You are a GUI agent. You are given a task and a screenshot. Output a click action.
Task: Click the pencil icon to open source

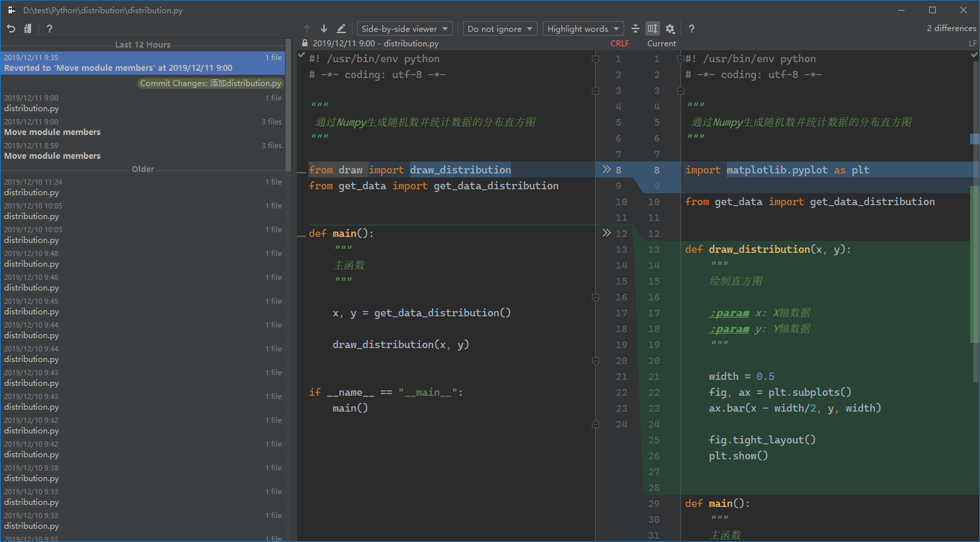coord(341,28)
